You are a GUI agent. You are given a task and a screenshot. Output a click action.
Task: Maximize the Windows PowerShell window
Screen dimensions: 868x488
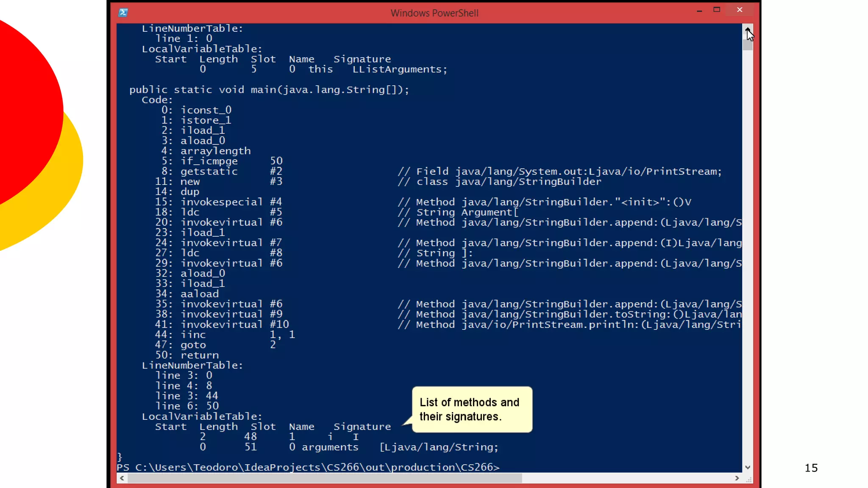point(717,10)
